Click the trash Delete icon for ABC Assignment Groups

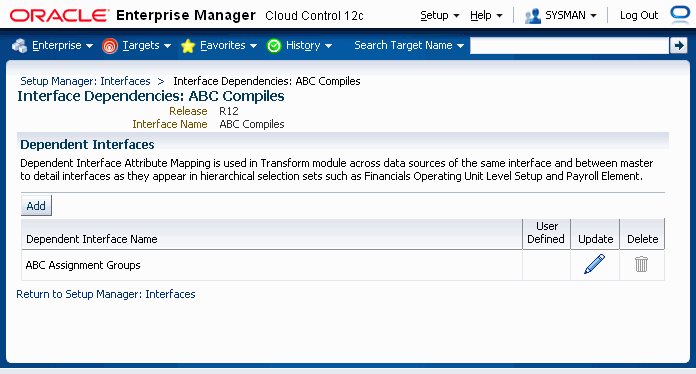coord(641,264)
